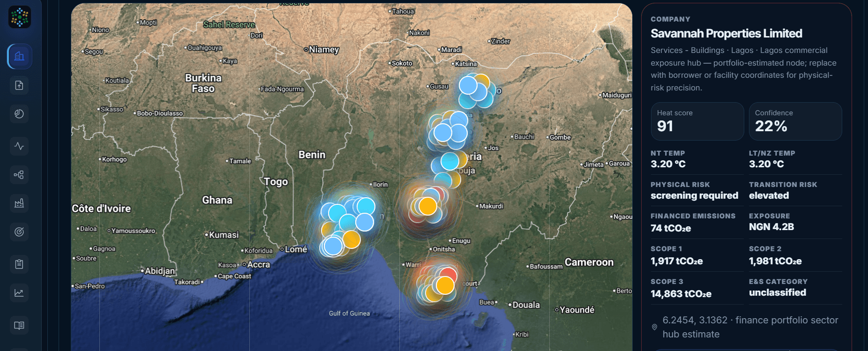Click the Heat score 91 card
Viewport: 868px width, 351px height.
point(697,121)
